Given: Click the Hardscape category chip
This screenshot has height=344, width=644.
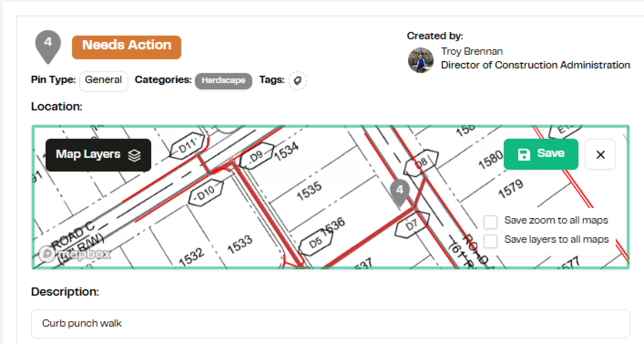Looking at the screenshot, I should [x=223, y=81].
